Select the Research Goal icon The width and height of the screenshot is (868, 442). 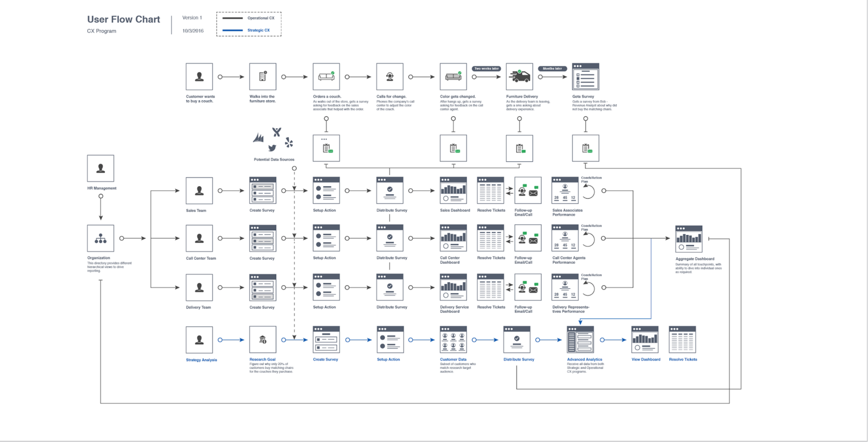coord(263,340)
